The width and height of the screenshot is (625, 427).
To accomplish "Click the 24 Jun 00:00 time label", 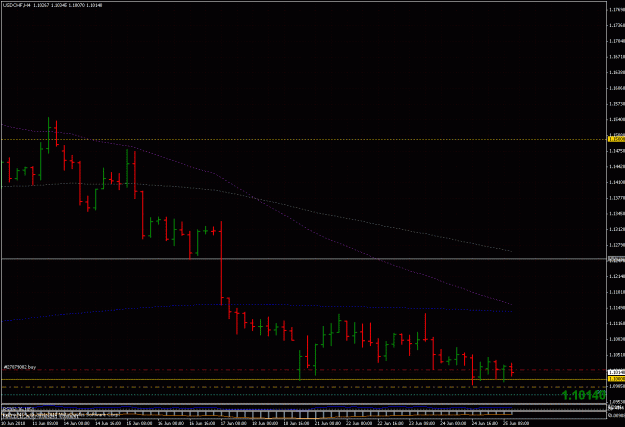I will click(453, 423).
